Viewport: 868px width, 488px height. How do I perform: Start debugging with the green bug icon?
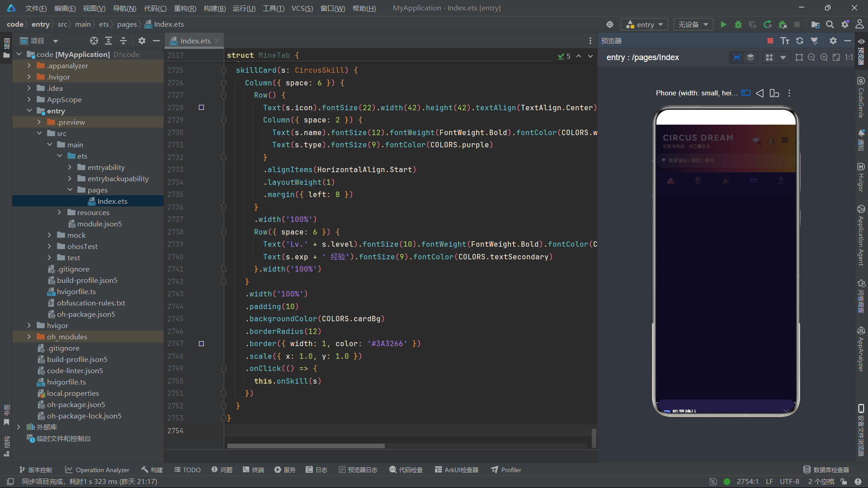[x=738, y=24]
